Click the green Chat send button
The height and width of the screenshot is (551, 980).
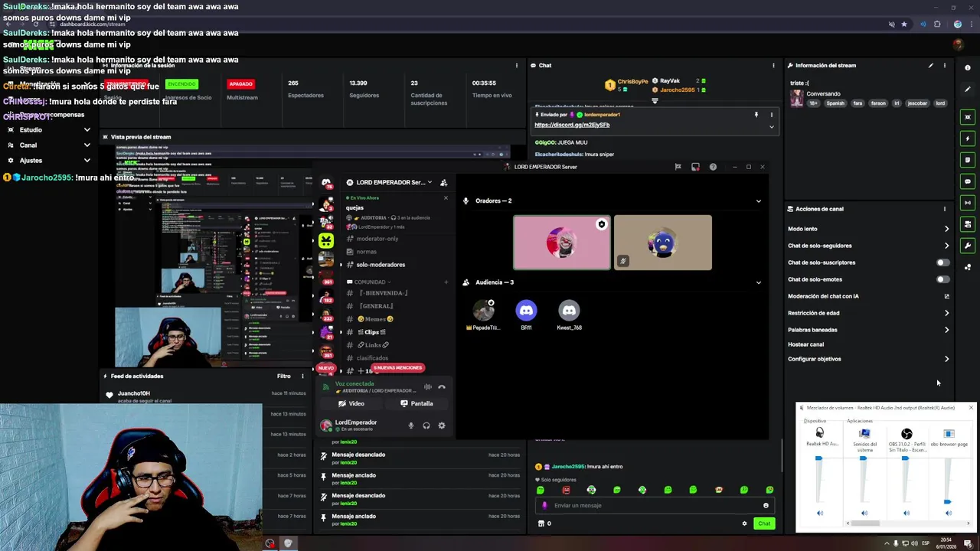(764, 523)
